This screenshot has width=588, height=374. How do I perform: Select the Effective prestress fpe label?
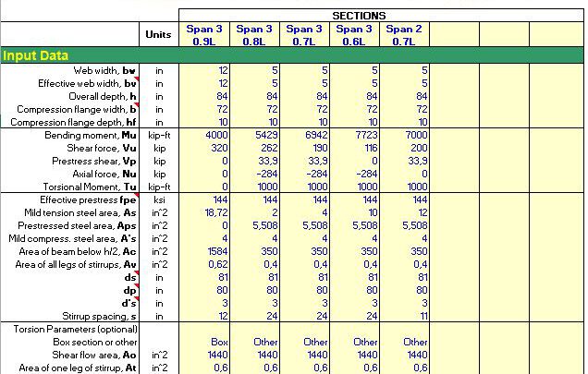[x=88, y=200]
